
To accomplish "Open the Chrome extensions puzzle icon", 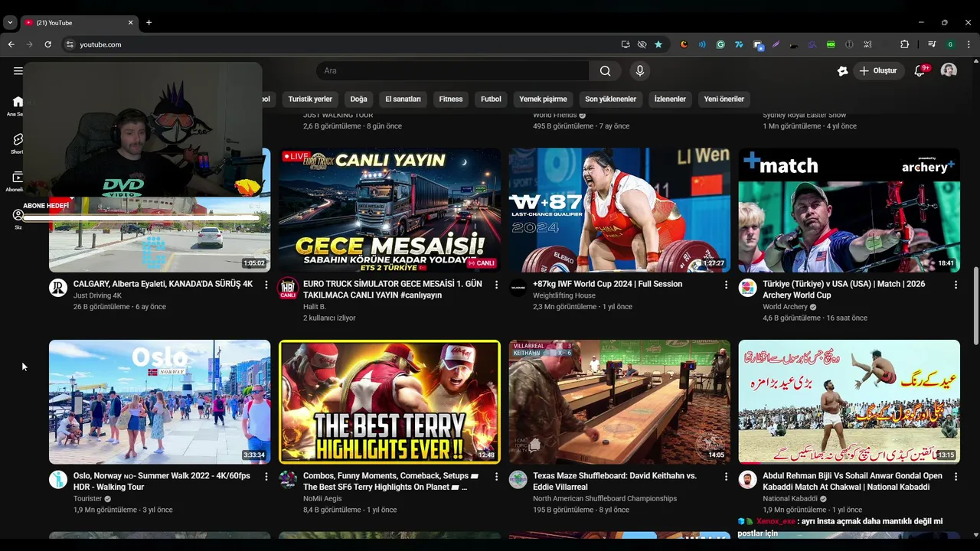I will coord(904,44).
